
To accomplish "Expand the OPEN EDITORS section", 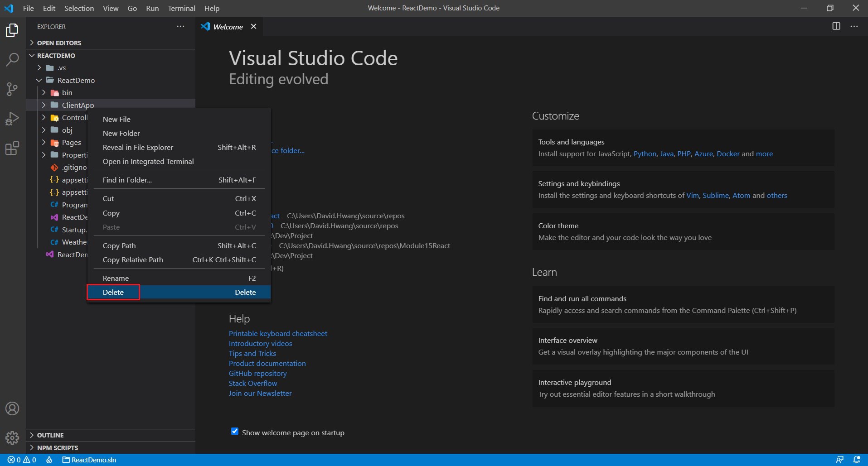I will (x=111, y=43).
